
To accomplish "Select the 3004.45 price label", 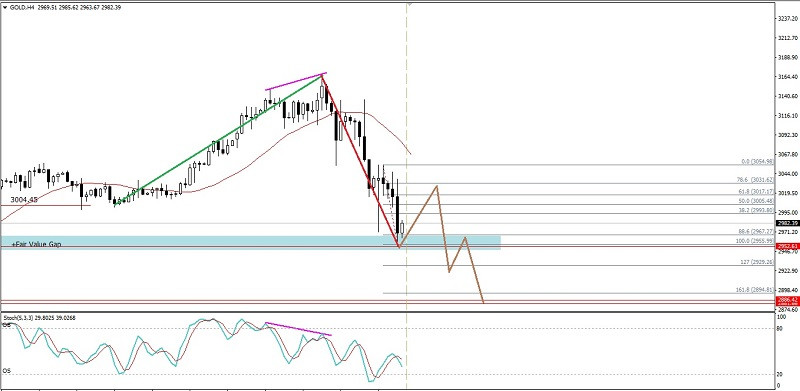I will pos(23,200).
